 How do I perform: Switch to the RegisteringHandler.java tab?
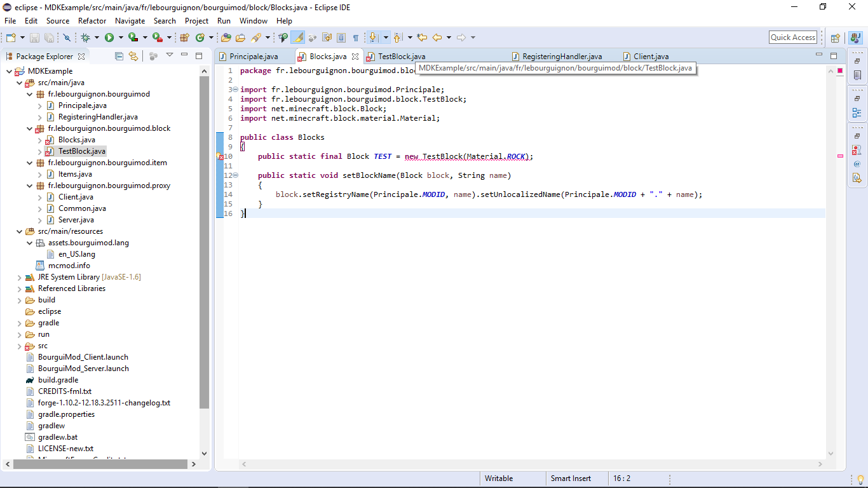click(x=562, y=57)
